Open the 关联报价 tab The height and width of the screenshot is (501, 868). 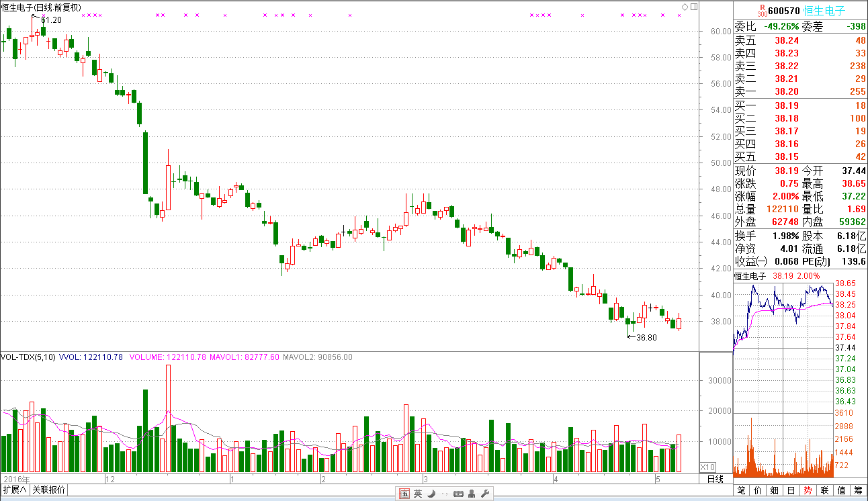click(49, 490)
